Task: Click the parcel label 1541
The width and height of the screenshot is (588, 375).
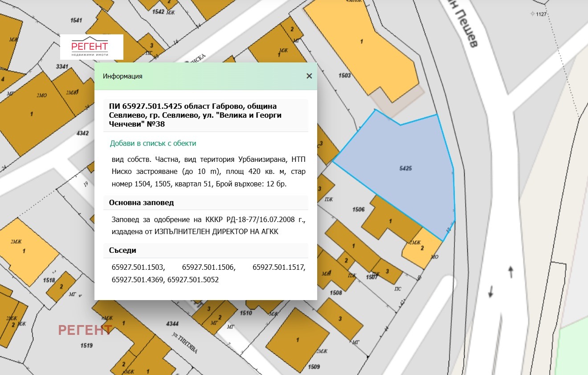Action: (76, 20)
